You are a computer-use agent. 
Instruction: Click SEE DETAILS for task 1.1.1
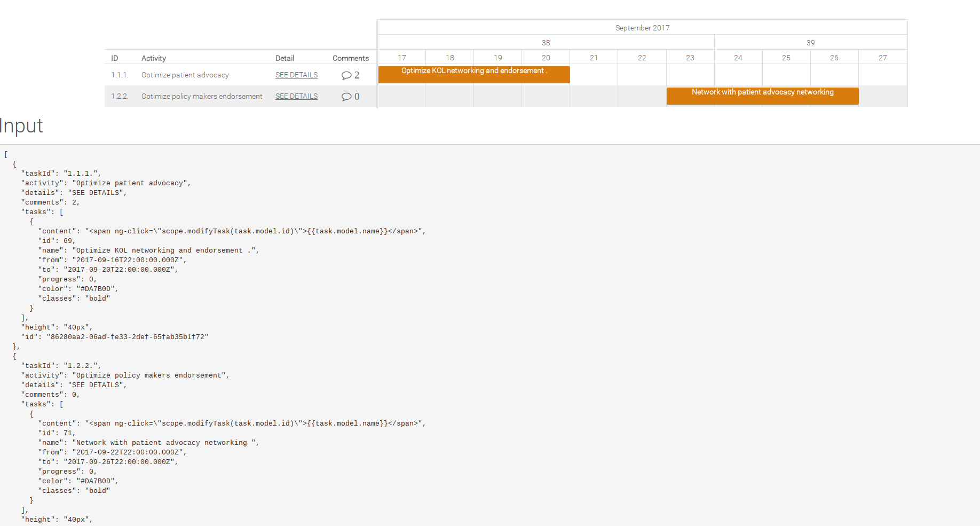coord(296,75)
